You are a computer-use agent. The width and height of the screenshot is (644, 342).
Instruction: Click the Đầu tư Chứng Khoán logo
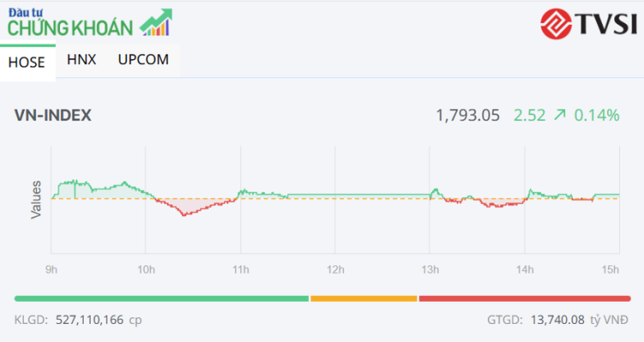[90, 22]
